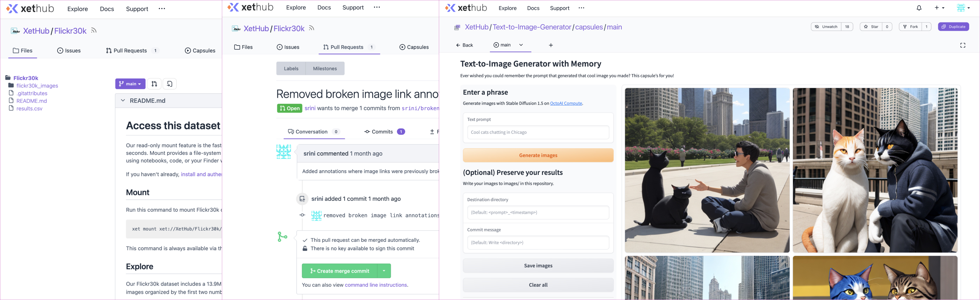Image resolution: width=980 pixels, height=300 pixels.
Task: Add a new capsule tab with the plus icon
Action: point(551,45)
